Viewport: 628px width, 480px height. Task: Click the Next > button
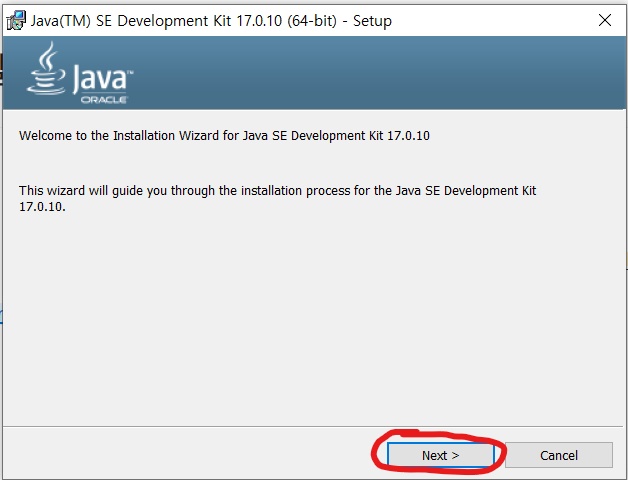pyautogui.click(x=441, y=455)
